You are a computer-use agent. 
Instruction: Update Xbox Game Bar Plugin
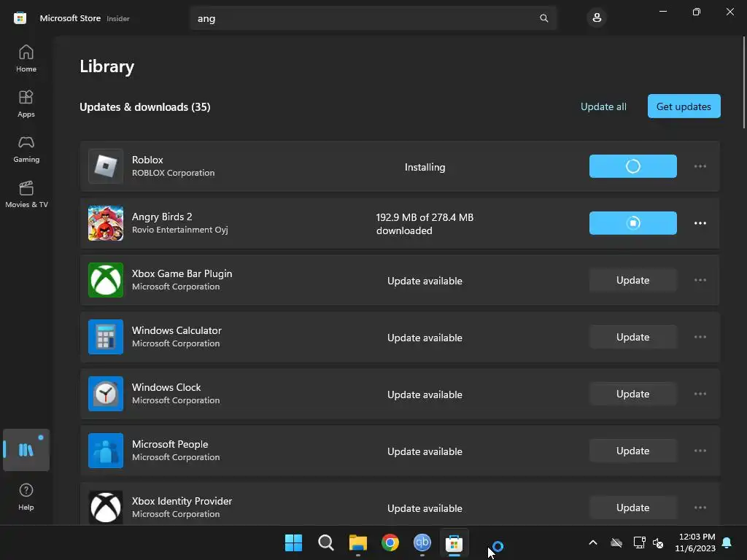(632, 280)
